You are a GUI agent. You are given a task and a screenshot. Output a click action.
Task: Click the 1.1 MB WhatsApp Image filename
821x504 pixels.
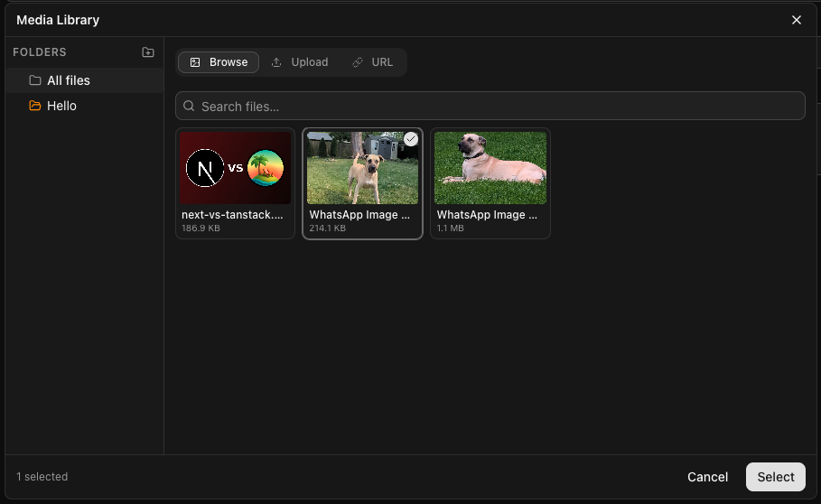coord(488,215)
